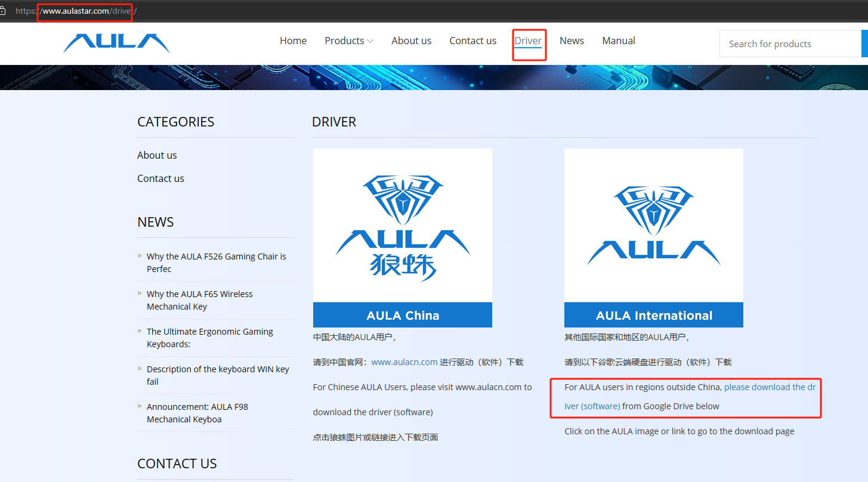The image size is (868, 482).
Task: Open the Home page from the navigation
Action: [x=293, y=41]
